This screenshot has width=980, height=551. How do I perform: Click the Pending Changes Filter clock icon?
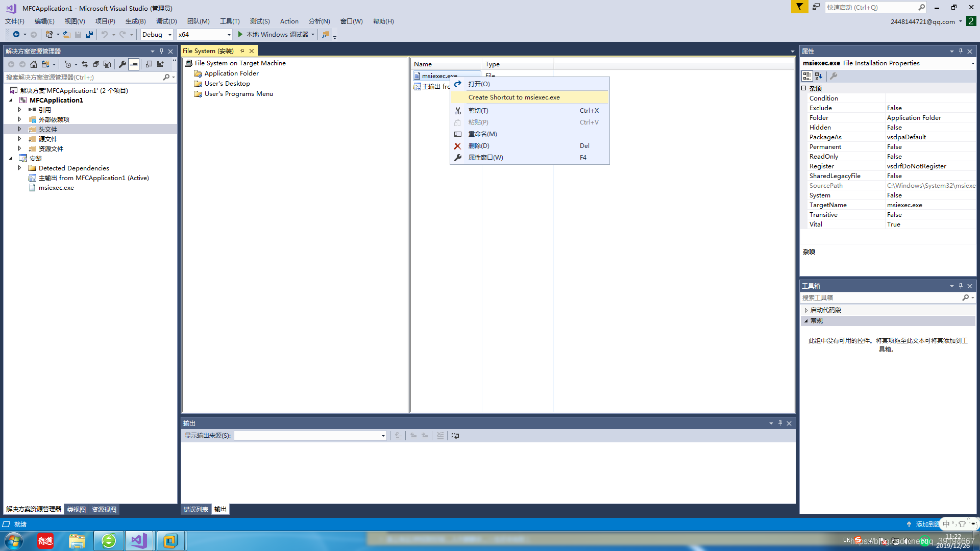tap(68, 64)
